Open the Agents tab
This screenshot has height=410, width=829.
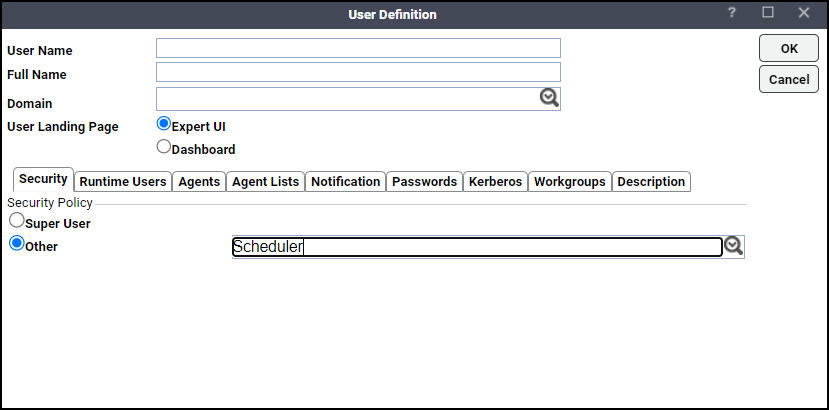coord(199,181)
